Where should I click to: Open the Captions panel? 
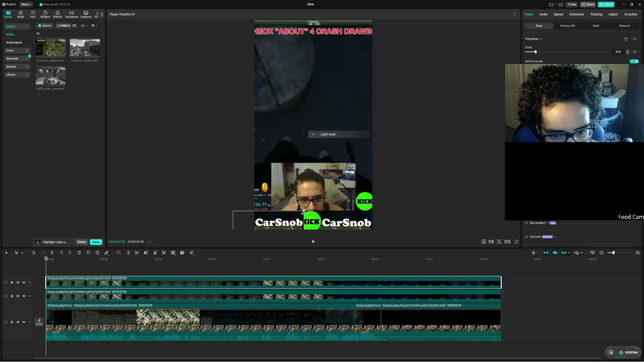[86, 14]
